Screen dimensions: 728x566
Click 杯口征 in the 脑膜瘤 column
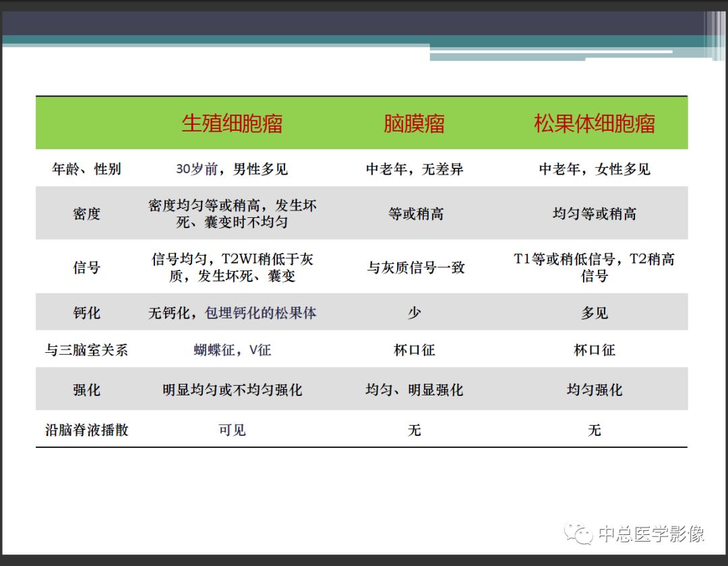[x=414, y=350]
